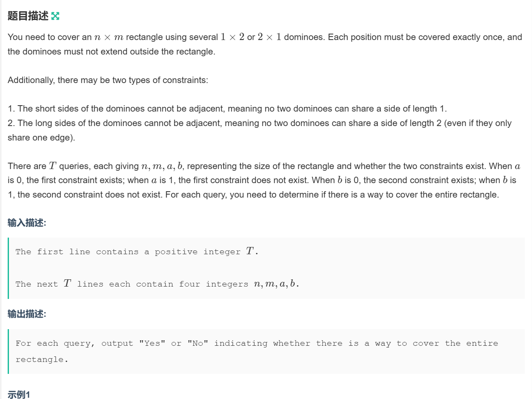This screenshot has width=532, height=399.
Task: Click the 题目描述 heading
Action: 28,16
